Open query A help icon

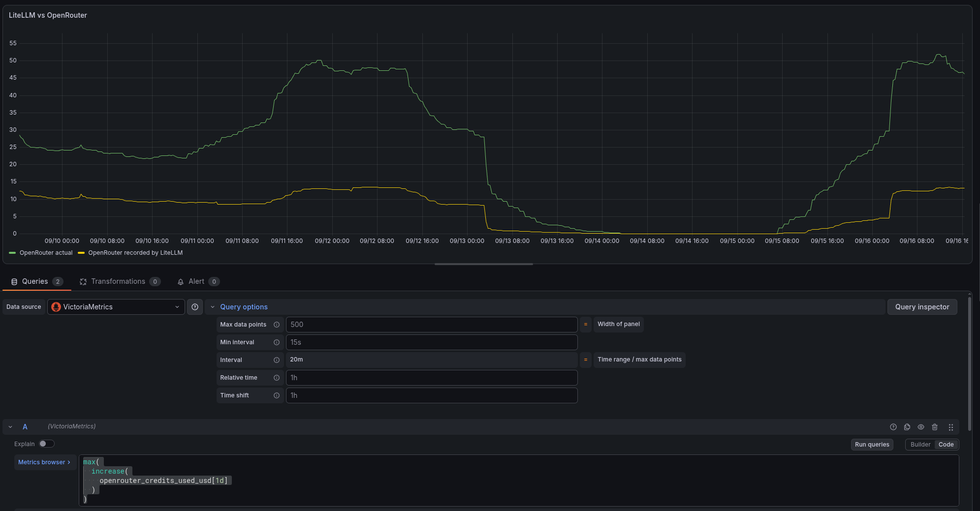tap(893, 427)
